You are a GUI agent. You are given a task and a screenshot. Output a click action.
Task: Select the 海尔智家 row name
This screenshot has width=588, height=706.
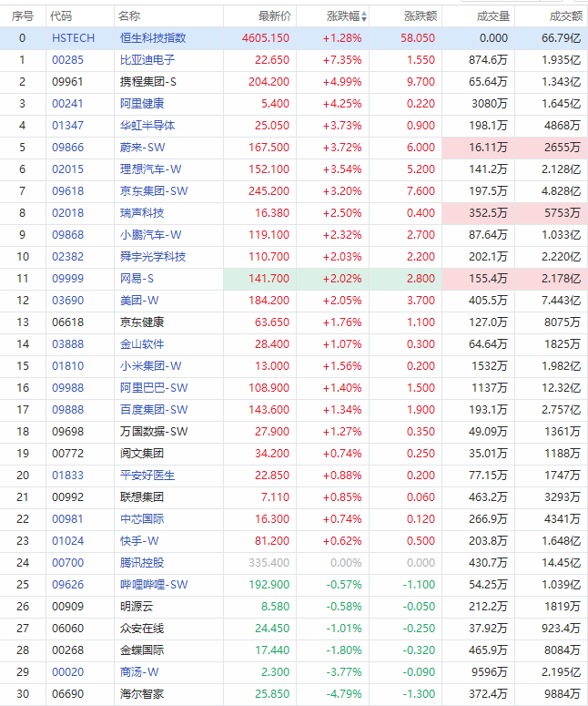pos(142,694)
